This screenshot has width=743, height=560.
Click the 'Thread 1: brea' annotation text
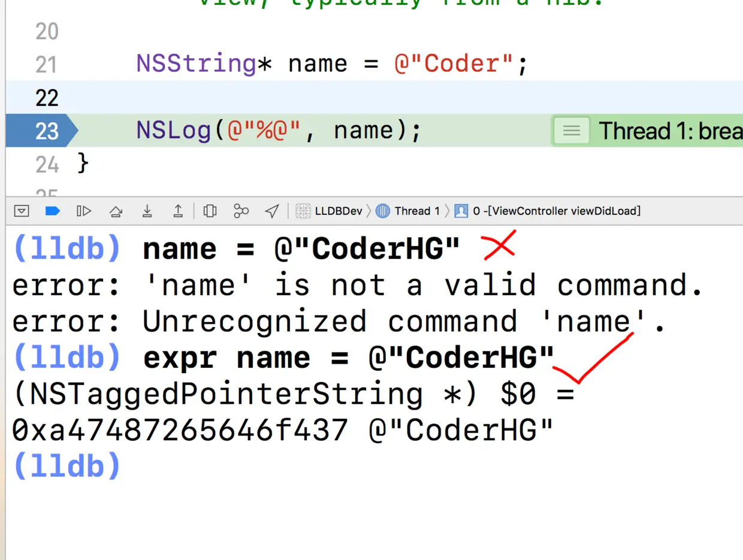pos(670,131)
